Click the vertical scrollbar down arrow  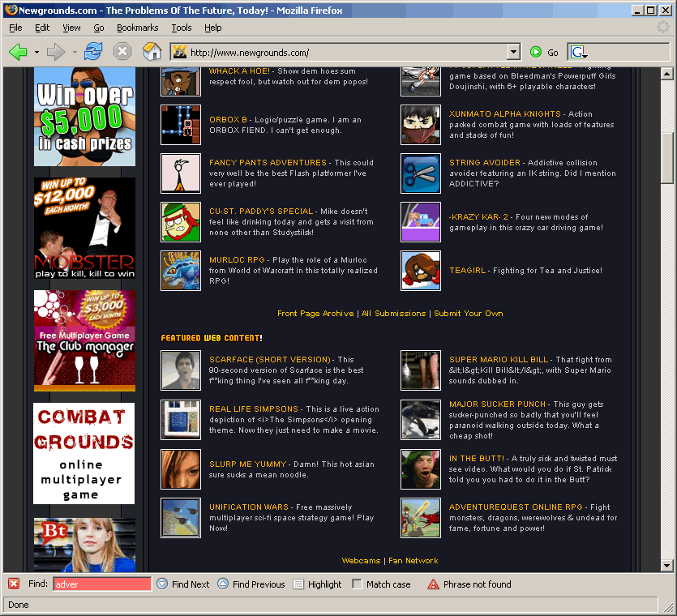point(667,565)
